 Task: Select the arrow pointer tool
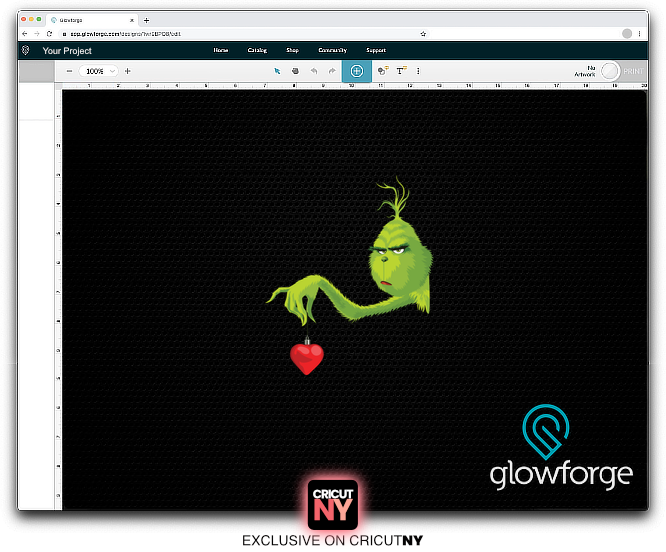277,71
